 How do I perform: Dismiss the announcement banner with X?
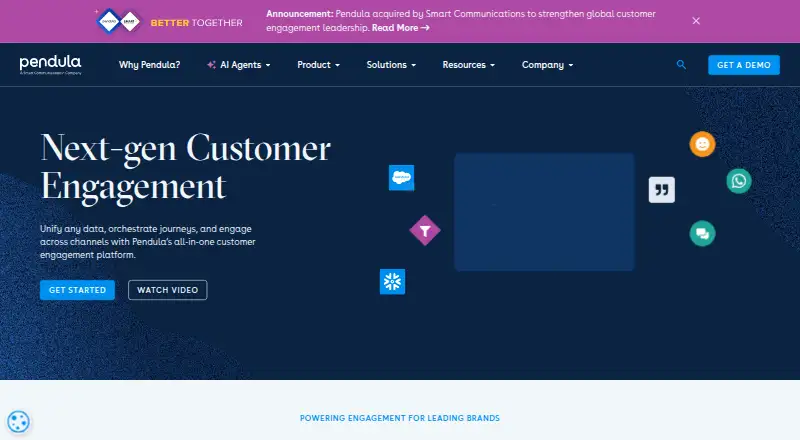click(x=696, y=21)
